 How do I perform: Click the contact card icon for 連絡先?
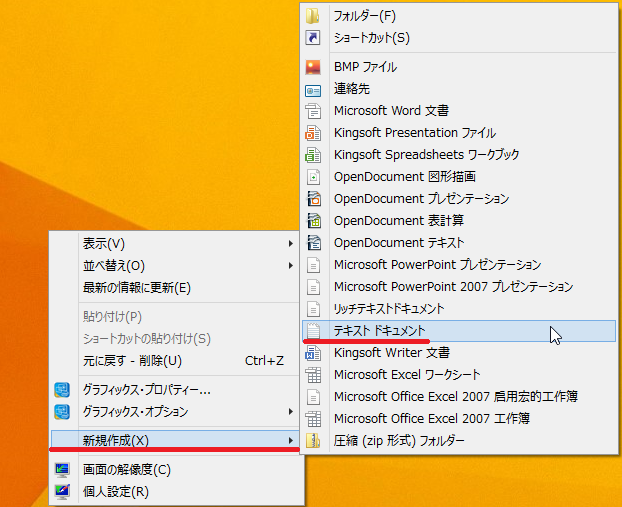click(x=313, y=91)
